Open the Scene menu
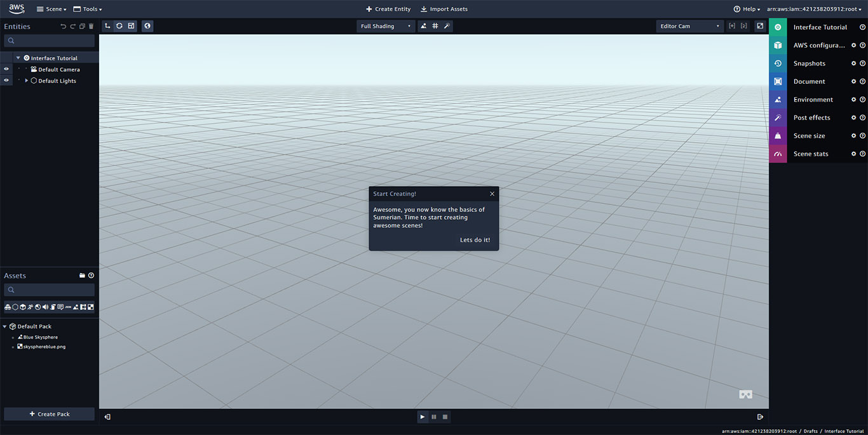This screenshot has height=435, width=868. [51, 9]
